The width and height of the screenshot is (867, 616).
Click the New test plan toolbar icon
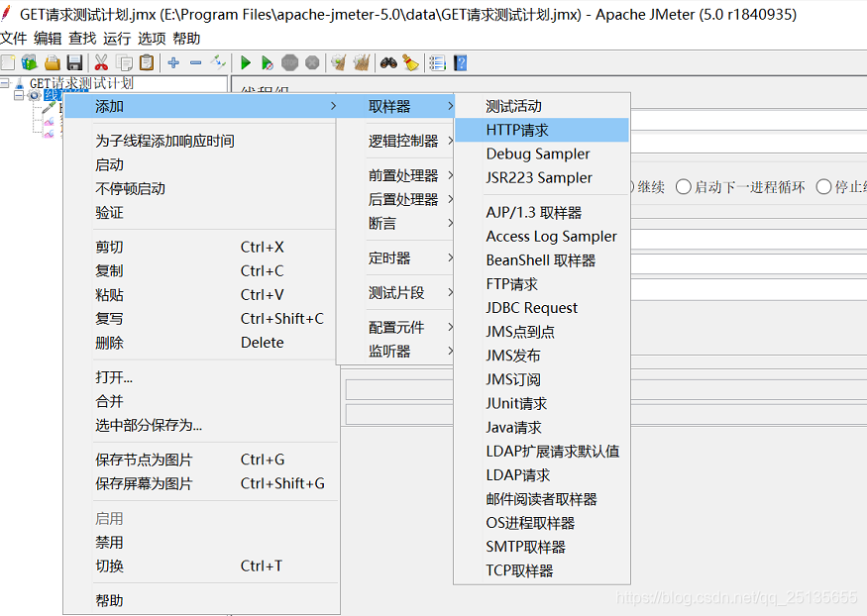point(8,62)
